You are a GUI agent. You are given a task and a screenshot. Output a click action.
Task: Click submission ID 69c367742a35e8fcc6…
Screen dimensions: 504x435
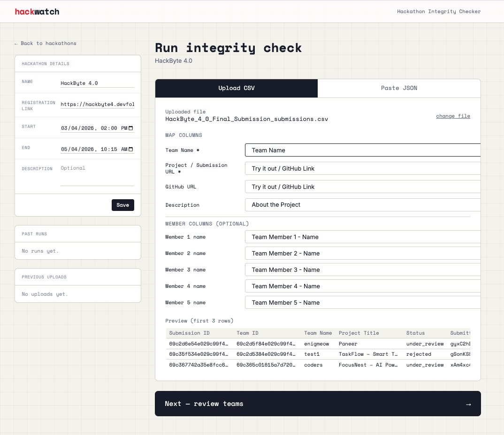[x=199, y=365]
